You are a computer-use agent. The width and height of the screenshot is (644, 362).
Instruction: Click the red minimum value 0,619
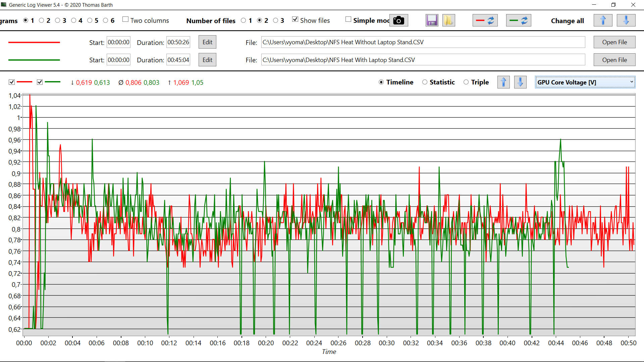(x=84, y=82)
